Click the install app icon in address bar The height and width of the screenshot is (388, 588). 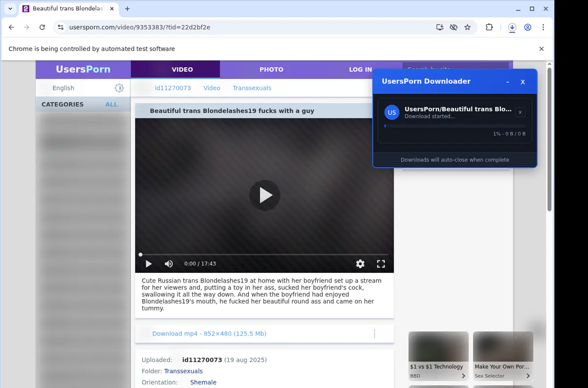440,27
